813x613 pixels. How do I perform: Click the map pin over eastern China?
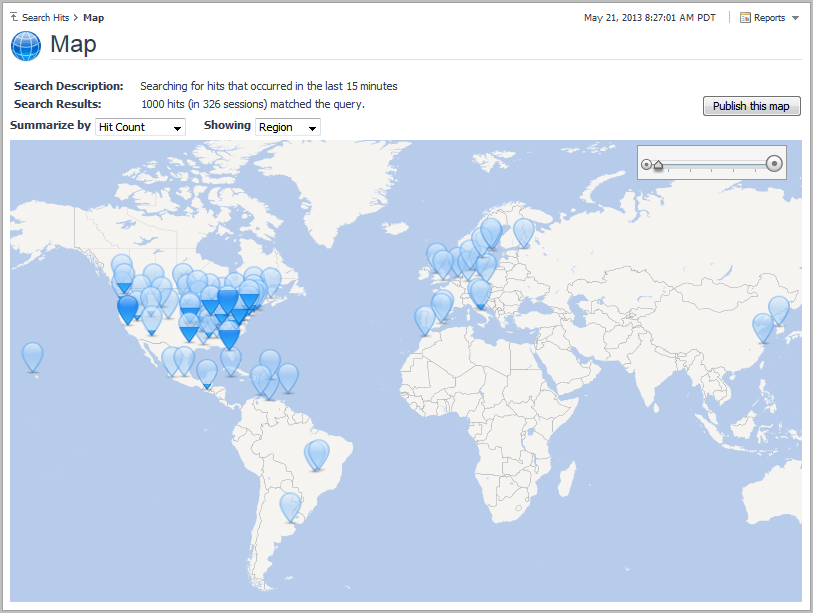coord(763,328)
